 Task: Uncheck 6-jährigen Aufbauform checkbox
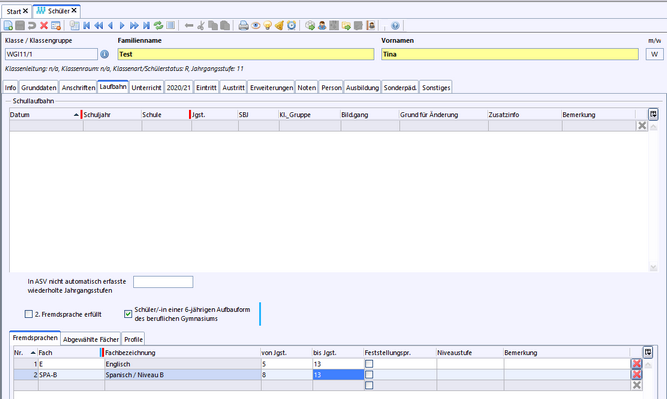(128, 314)
